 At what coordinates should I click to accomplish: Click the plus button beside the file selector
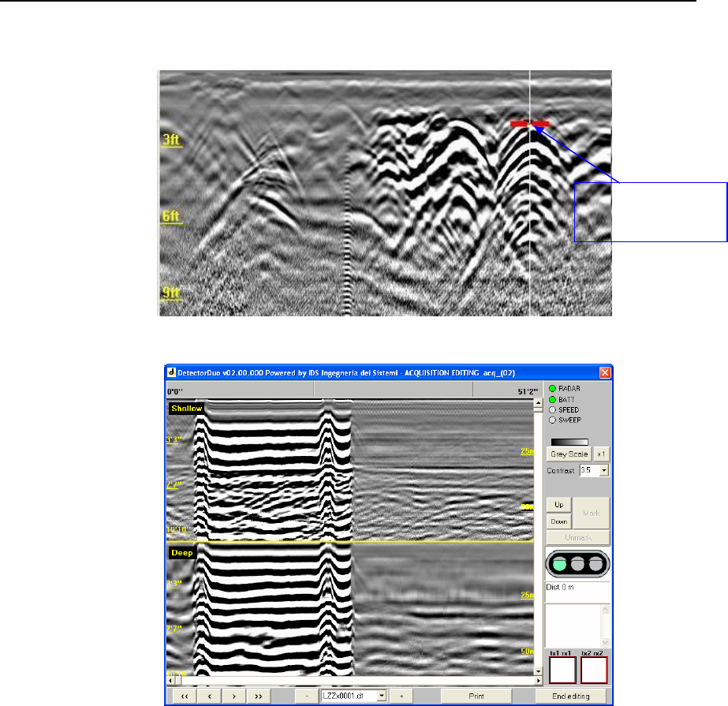click(x=401, y=697)
